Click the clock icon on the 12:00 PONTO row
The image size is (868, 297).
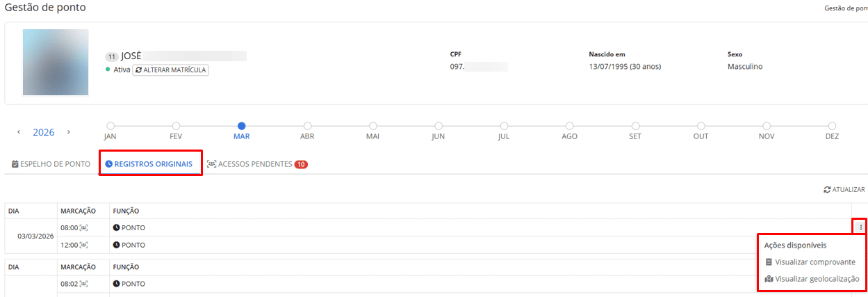[x=116, y=245]
